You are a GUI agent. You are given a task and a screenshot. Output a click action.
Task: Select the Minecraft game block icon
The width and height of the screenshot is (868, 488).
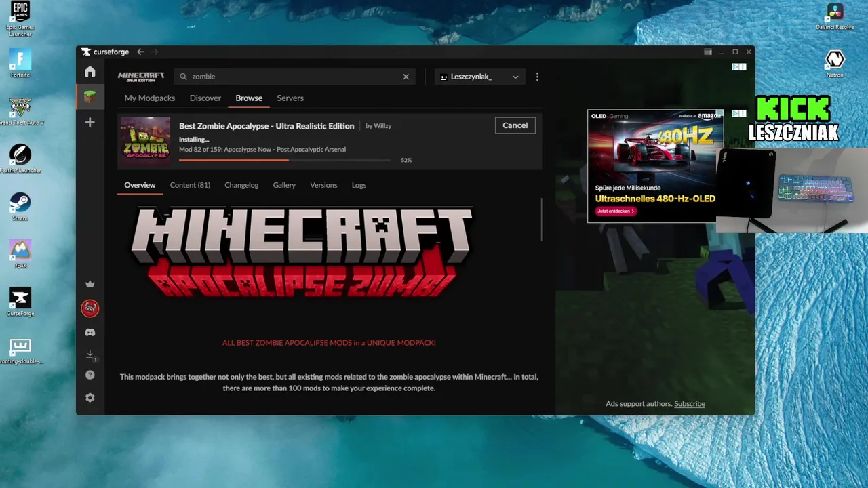click(x=90, y=97)
